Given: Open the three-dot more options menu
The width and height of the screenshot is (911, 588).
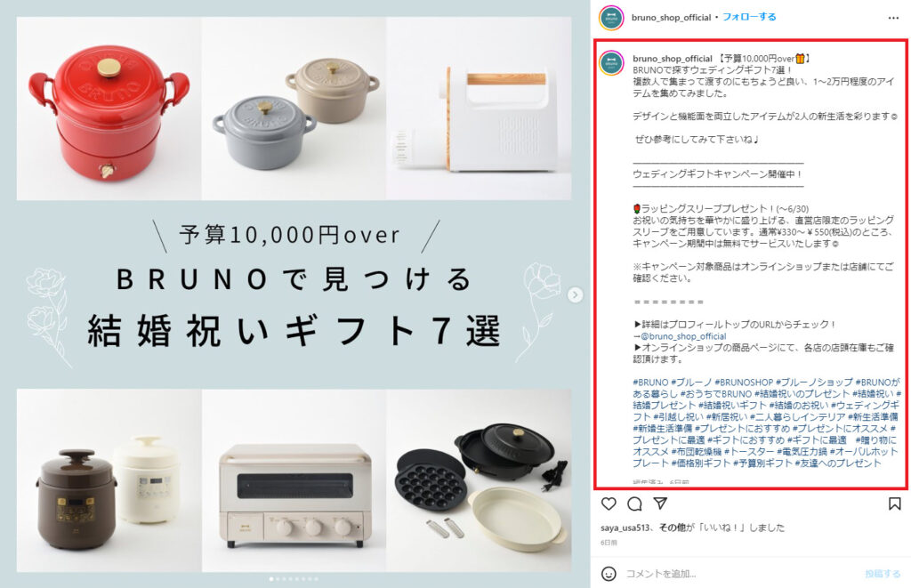Looking at the screenshot, I should tap(893, 18).
